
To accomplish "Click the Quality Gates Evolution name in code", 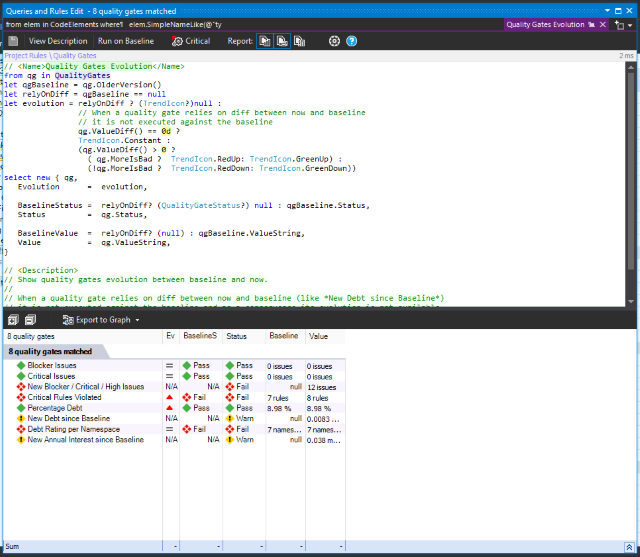I will (x=99, y=66).
